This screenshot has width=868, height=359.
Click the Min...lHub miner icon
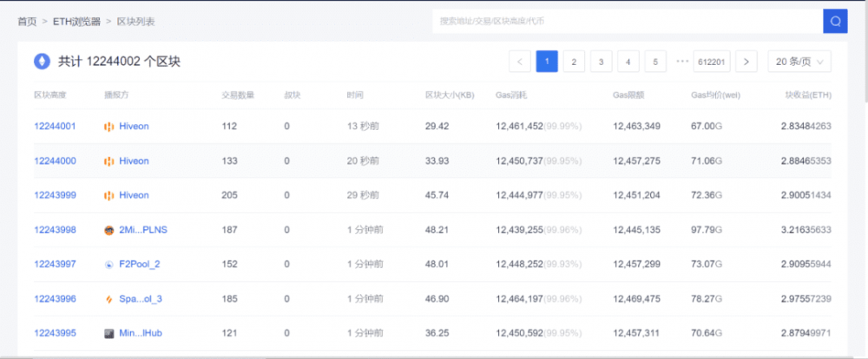click(109, 334)
